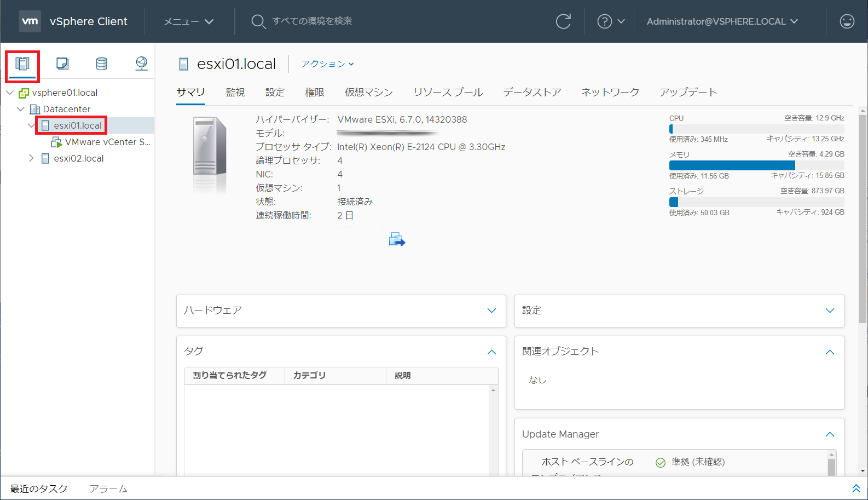Screen dimensions: 868x500
Task: Open the help question mark icon
Action: click(x=604, y=21)
